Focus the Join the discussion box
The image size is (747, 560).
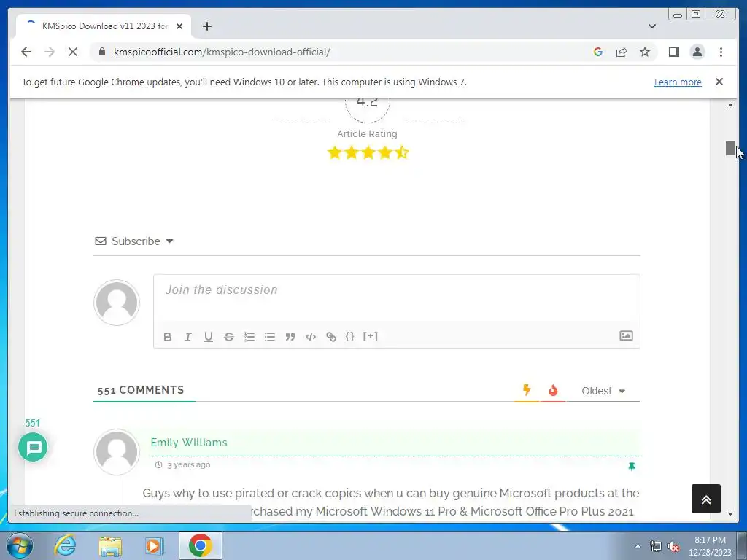[396, 298]
